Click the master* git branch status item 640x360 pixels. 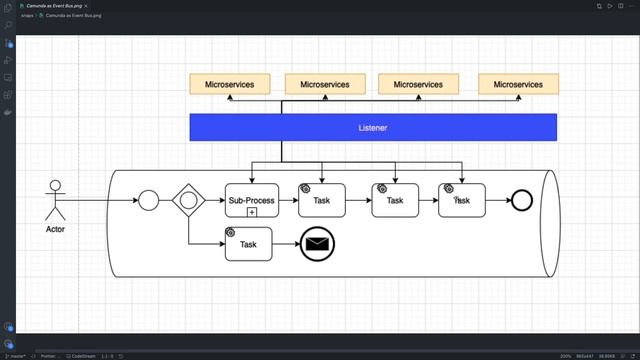click(15, 356)
